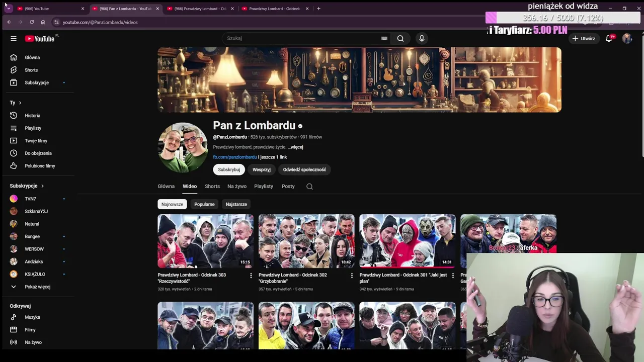Click the channel profile picture
This screenshot has width=644, height=362.
183,148
